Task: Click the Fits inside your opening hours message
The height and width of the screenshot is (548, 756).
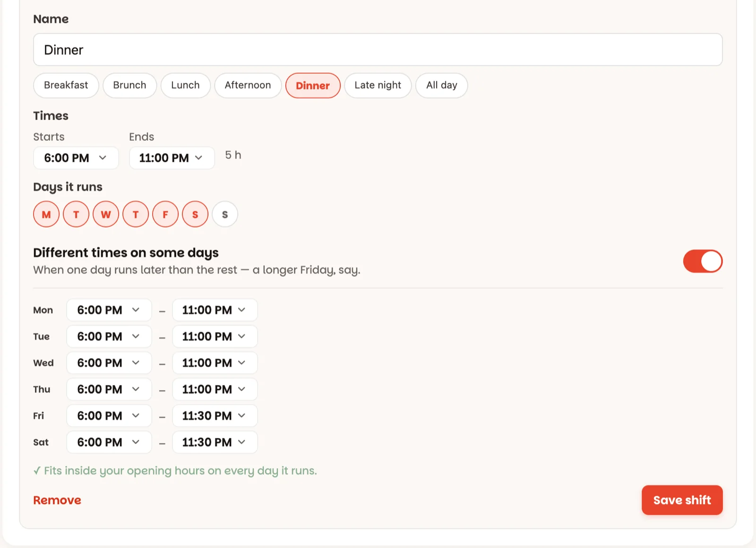Action: (x=175, y=471)
